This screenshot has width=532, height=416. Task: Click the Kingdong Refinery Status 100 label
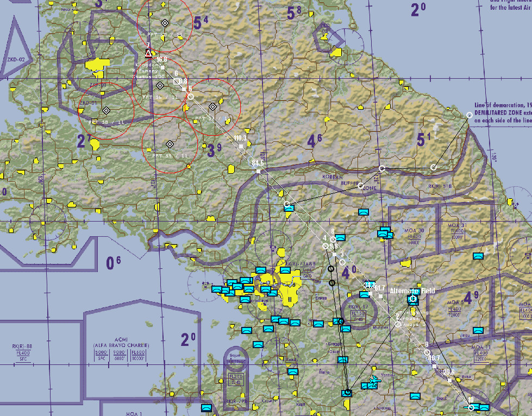(148, 71)
